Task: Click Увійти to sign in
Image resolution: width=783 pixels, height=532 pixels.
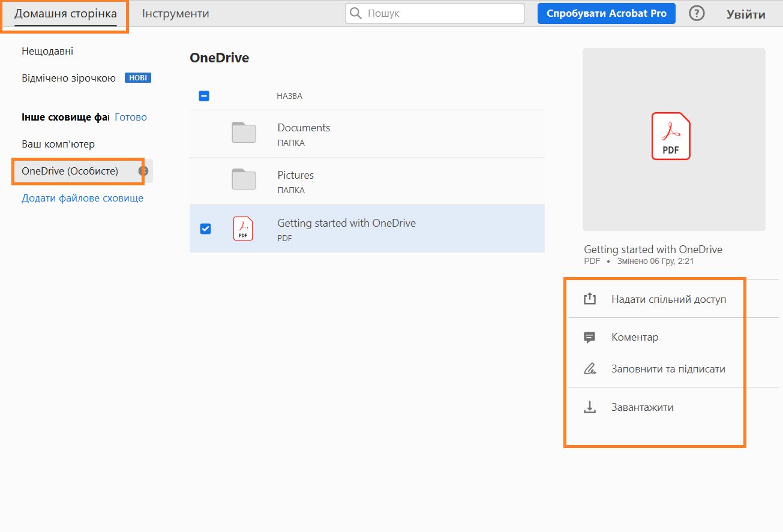Action: [x=746, y=13]
